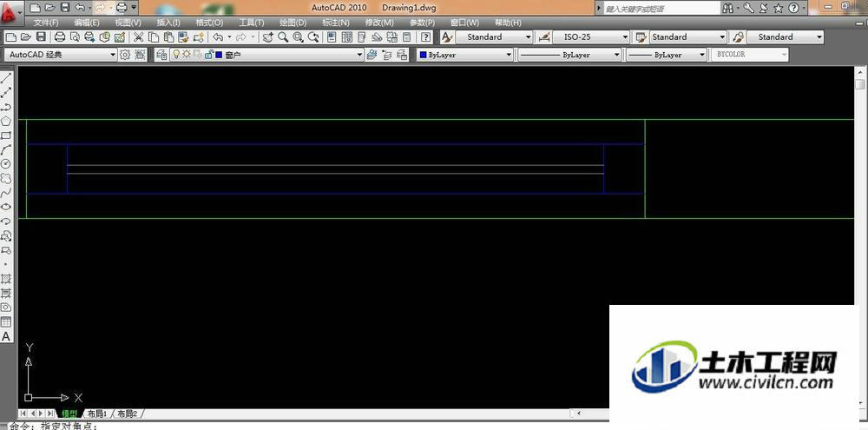The height and width of the screenshot is (430, 868).
Task: Select the Hatch tool
Action: tap(6, 279)
